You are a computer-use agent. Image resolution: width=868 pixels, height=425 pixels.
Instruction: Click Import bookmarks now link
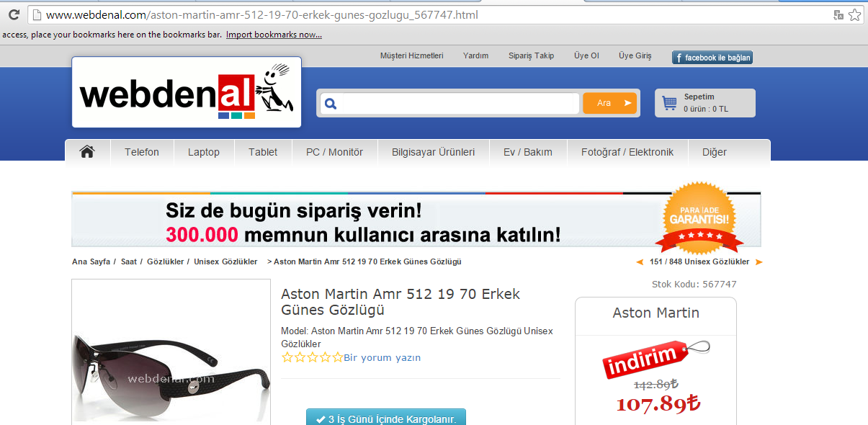click(274, 35)
